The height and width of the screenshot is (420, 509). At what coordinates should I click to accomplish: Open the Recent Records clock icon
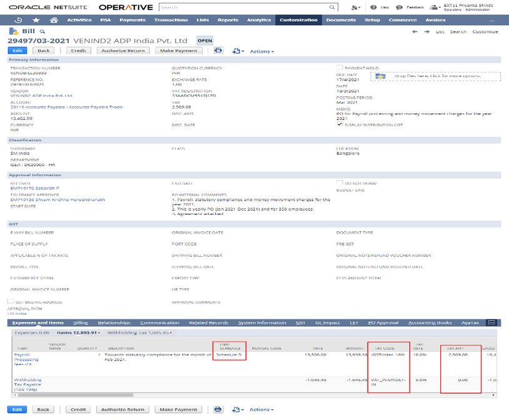(x=18, y=20)
